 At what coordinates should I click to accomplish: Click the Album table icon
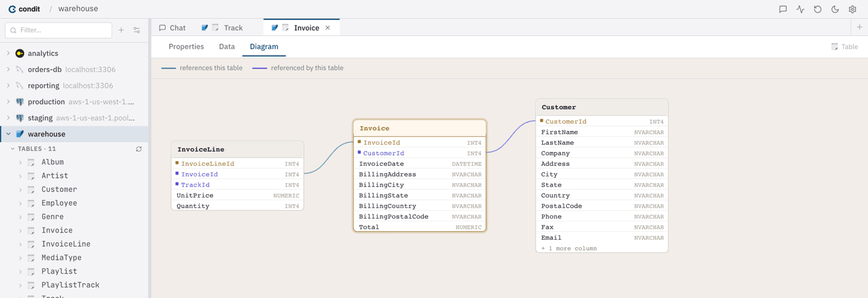[31, 162]
